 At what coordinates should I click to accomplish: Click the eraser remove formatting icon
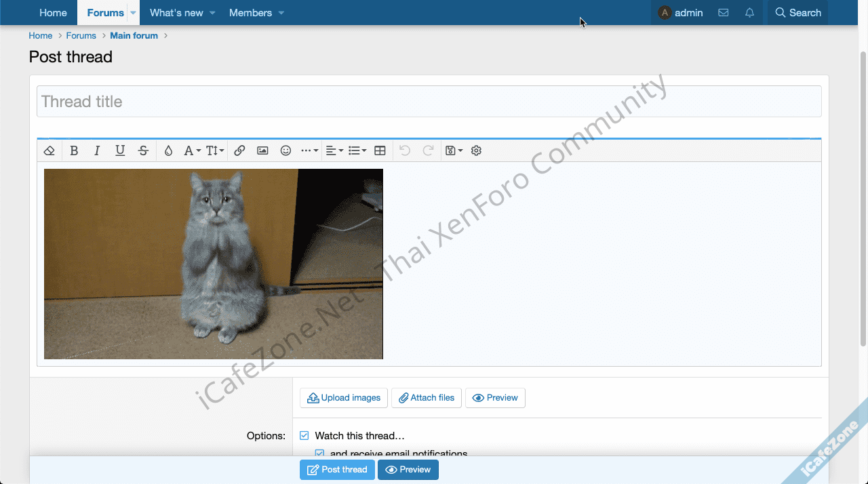pos(49,150)
